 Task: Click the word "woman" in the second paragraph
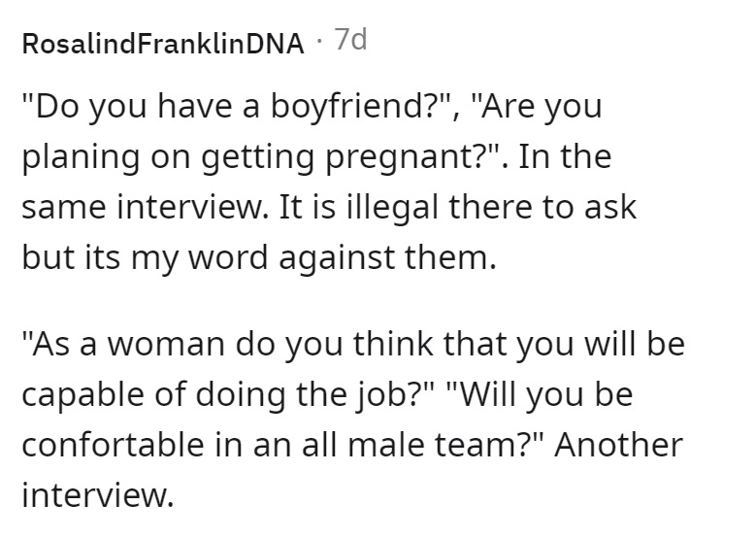coord(166,344)
